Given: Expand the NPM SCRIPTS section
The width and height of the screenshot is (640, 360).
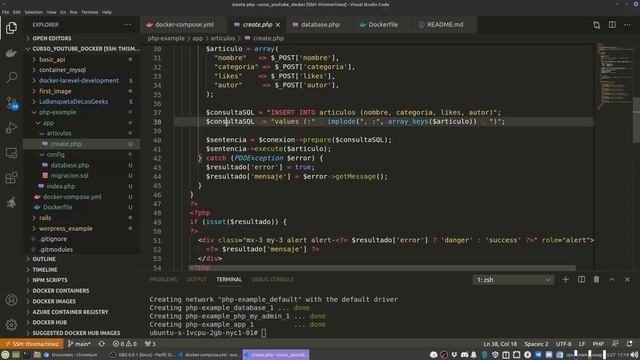Looking at the screenshot, I should click(82, 280).
